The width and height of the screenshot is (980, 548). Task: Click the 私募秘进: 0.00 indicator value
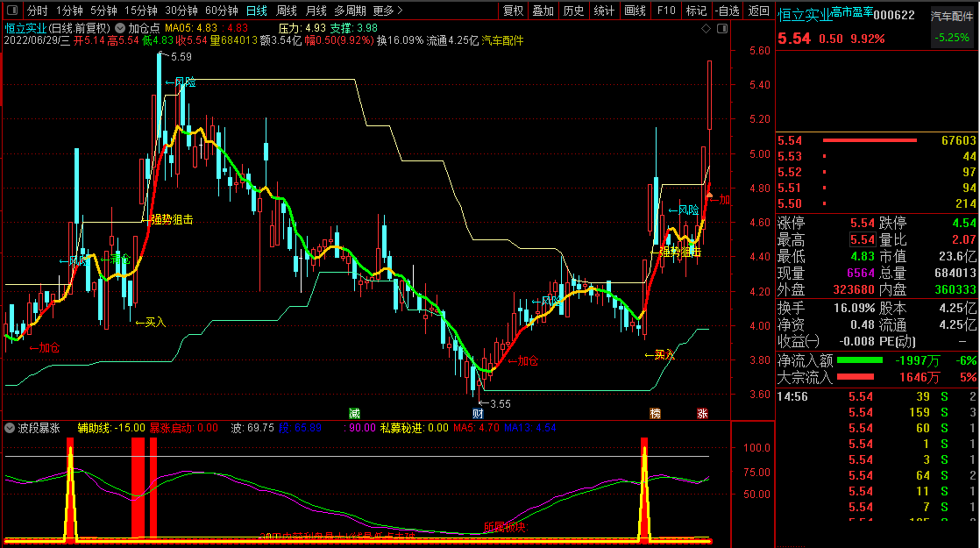pos(415,428)
